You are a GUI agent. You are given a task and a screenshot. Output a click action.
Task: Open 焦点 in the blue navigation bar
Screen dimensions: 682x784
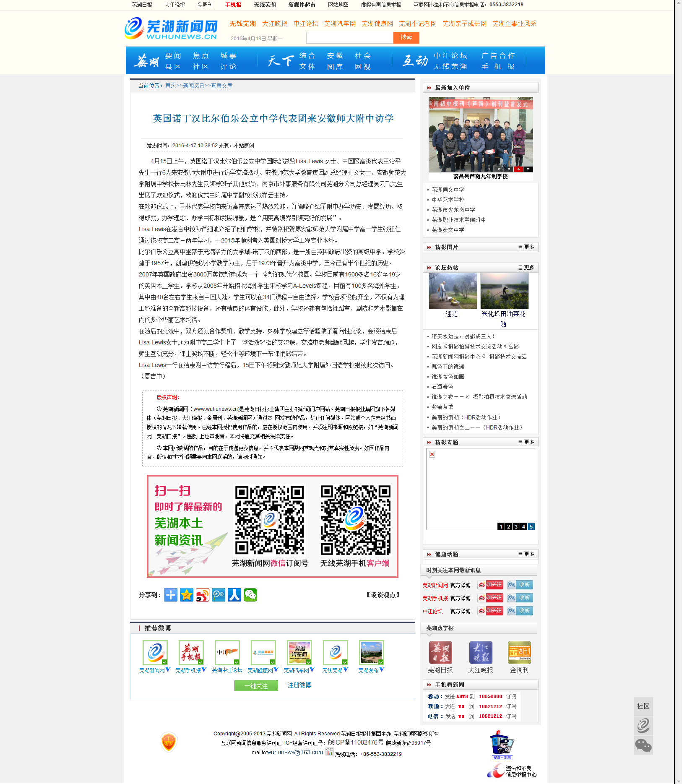(201, 56)
